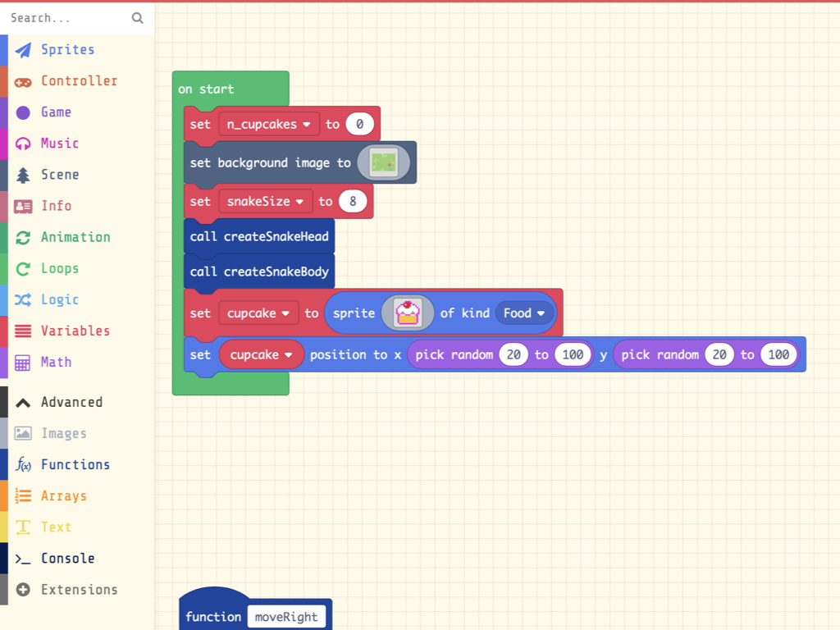This screenshot has height=630, width=840.
Task: Open the Variables category label
Action: [x=75, y=331]
